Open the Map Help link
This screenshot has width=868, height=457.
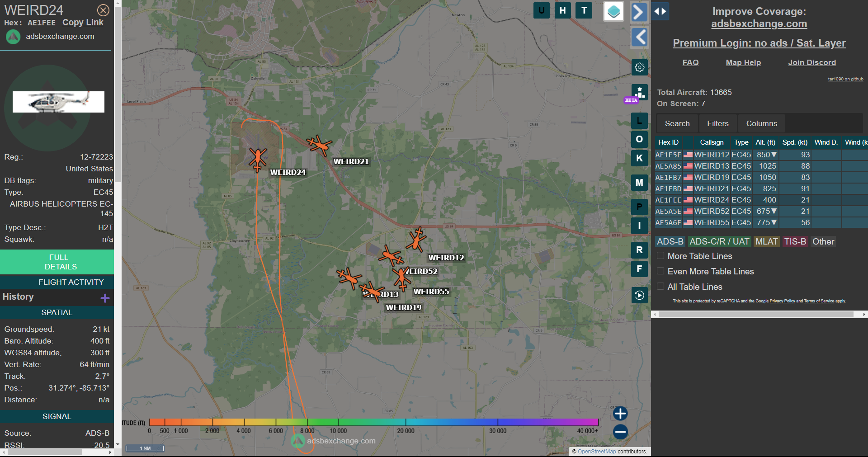tap(743, 62)
